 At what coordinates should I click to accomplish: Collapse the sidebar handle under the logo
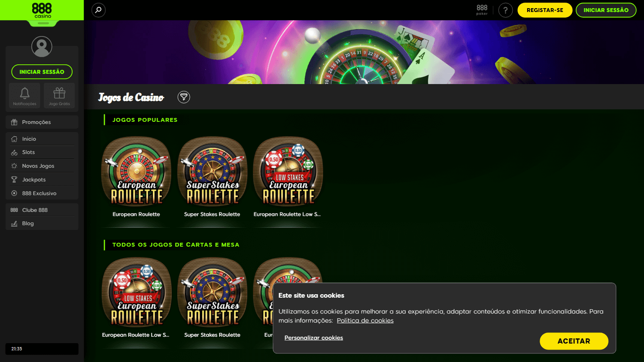point(43,23)
